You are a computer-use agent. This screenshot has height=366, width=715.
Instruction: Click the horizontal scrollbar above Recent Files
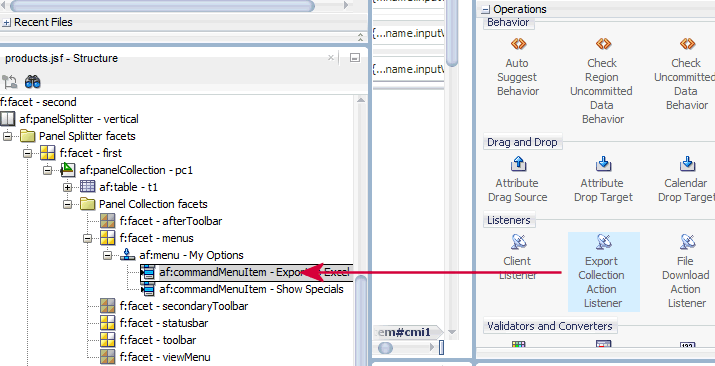(x=162, y=5)
